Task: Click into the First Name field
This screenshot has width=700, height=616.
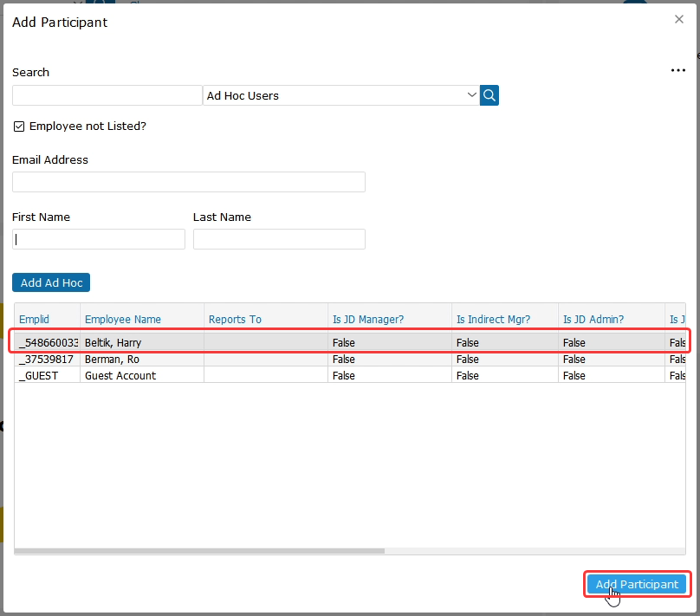Action: 99,239
